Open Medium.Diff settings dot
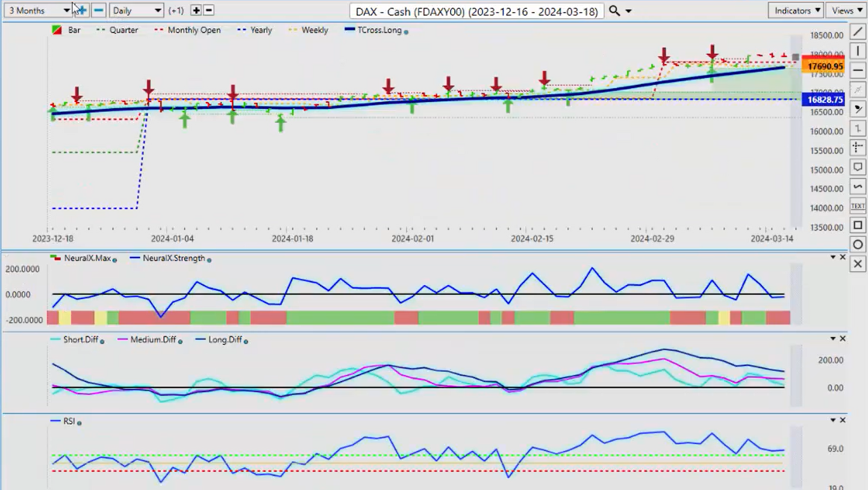Viewport: 868px width, 490px height. 180,341
